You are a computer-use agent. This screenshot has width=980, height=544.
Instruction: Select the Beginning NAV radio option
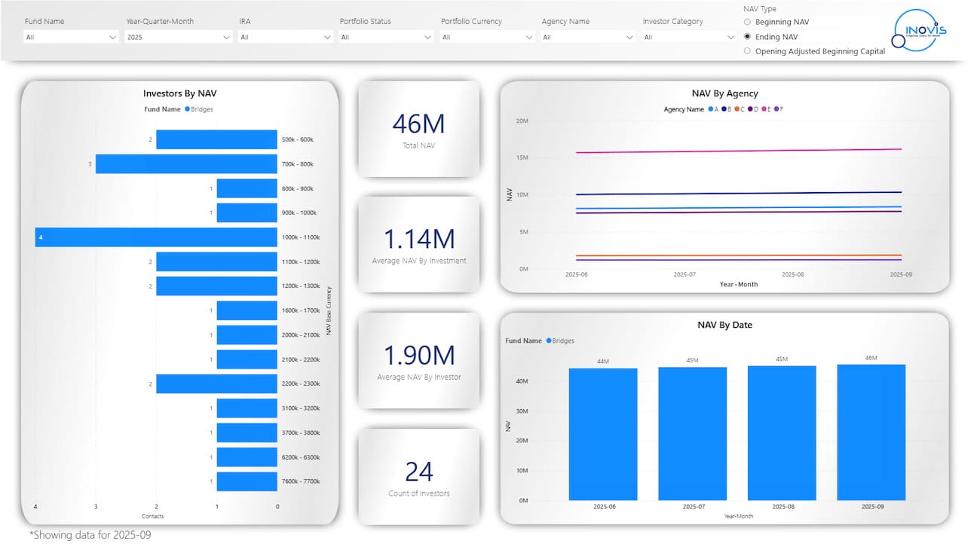coord(747,23)
